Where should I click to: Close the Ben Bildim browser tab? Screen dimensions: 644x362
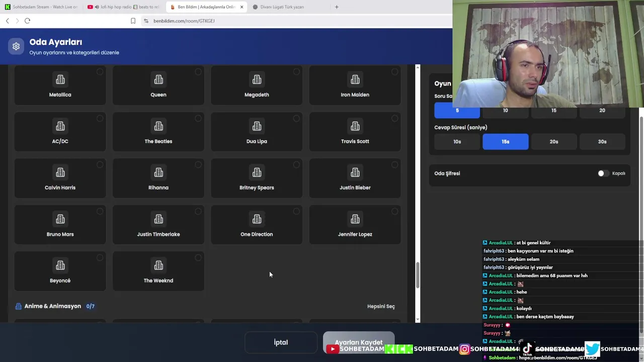(x=242, y=7)
